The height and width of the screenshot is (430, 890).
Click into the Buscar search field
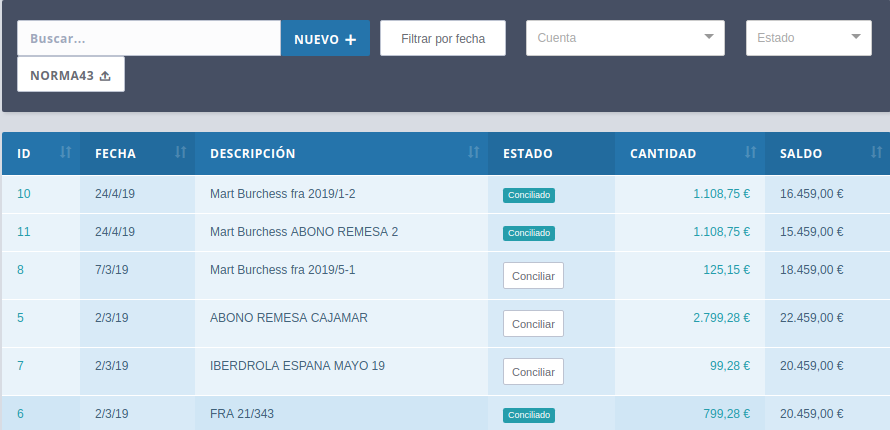149,39
